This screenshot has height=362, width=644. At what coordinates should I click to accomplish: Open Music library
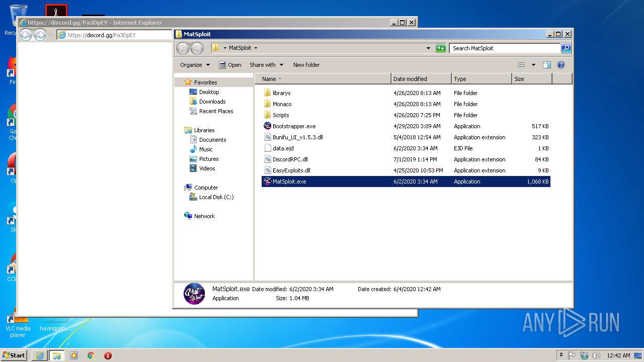coord(206,149)
